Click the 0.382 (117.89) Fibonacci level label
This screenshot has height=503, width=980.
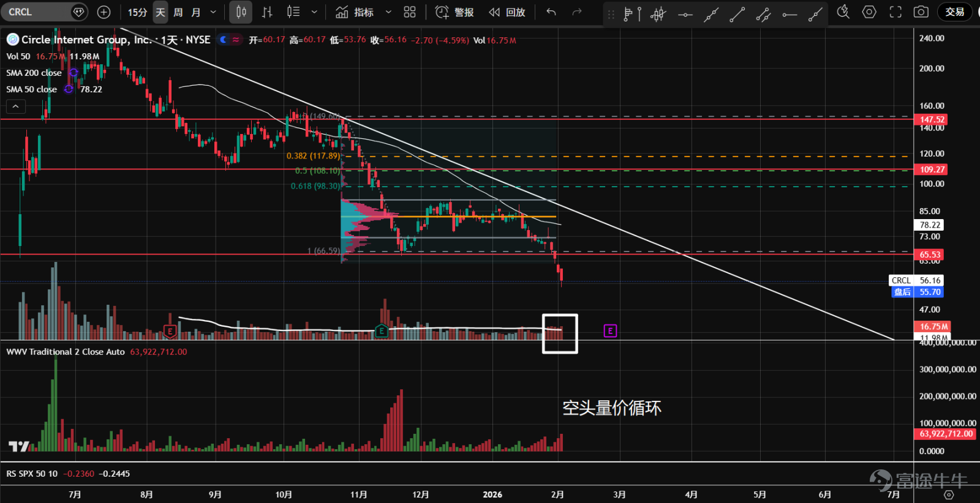click(313, 156)
